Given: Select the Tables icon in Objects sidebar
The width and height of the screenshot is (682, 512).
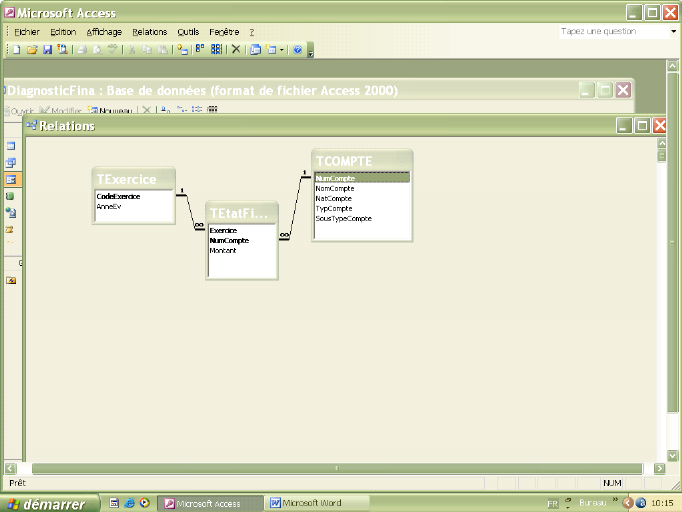Looking at the screenshot, I should (11, 146).
